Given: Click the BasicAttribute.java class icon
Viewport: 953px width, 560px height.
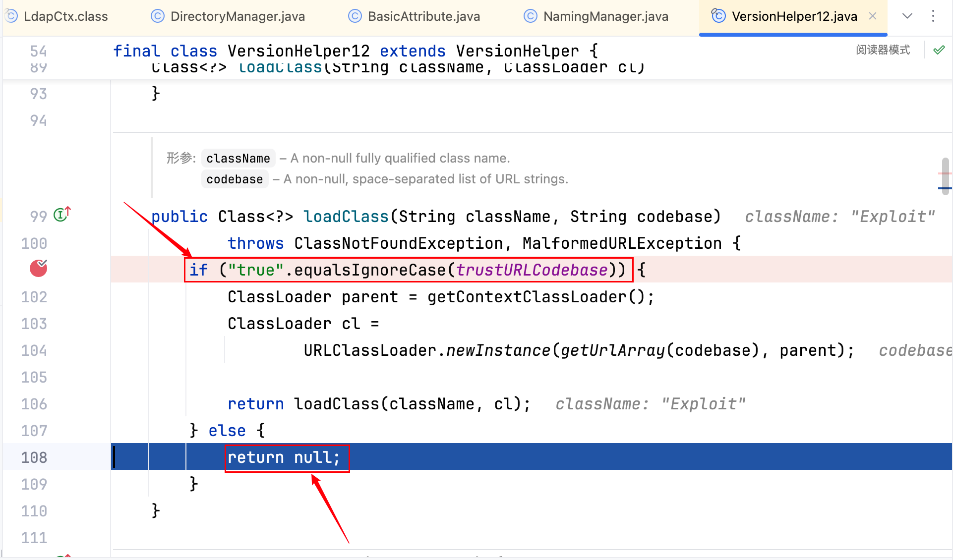Looking at the screenshot, I should (x=355, y=16).
